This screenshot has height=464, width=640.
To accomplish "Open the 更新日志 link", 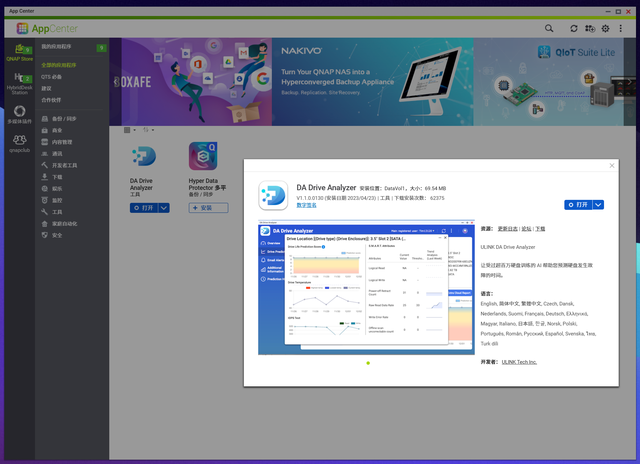I will click(508, 229).
